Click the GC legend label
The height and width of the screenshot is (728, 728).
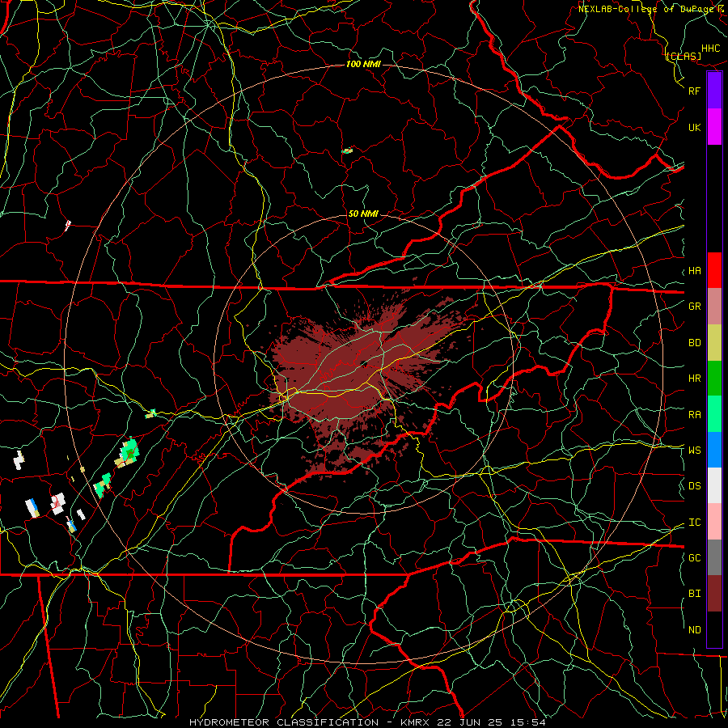tap(694, 558)
